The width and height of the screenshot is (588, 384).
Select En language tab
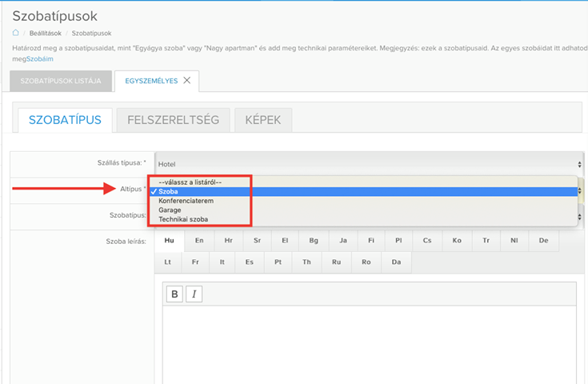(199, 241)
